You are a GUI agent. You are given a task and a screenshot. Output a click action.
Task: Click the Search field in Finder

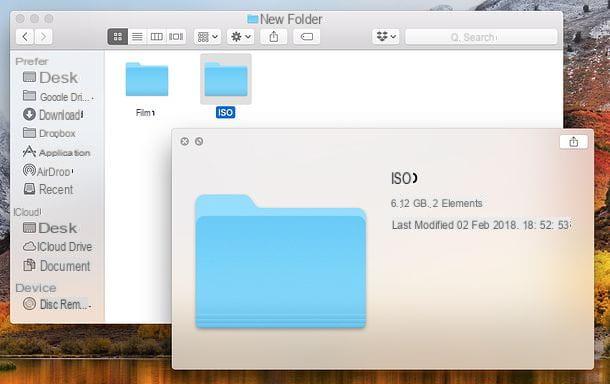[481, 37]
